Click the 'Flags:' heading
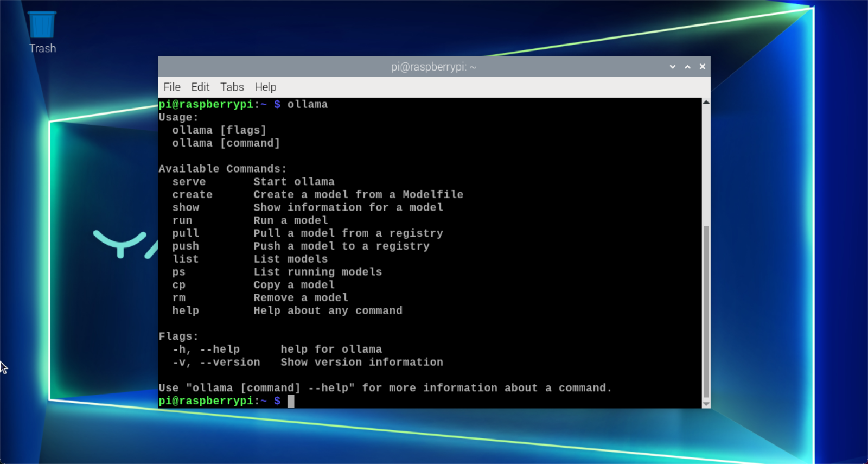Image resolution: width=868 pixels, height=464 pixels. (x=179, y=336)
